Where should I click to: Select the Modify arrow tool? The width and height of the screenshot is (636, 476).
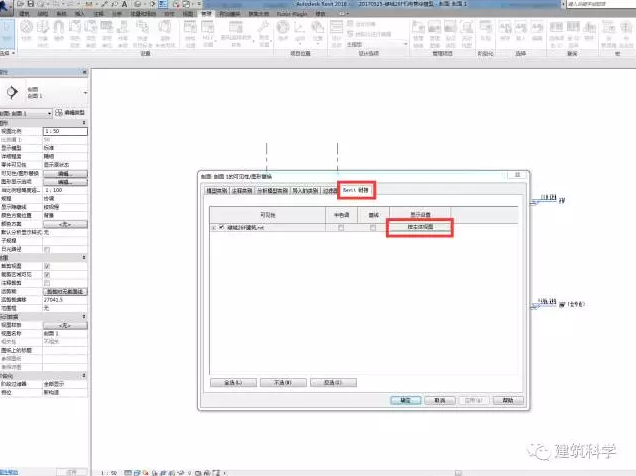[x=7, y=32]
